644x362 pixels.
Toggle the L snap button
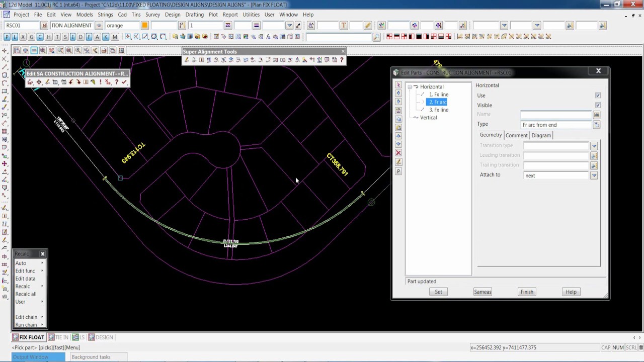click(15, 37)
